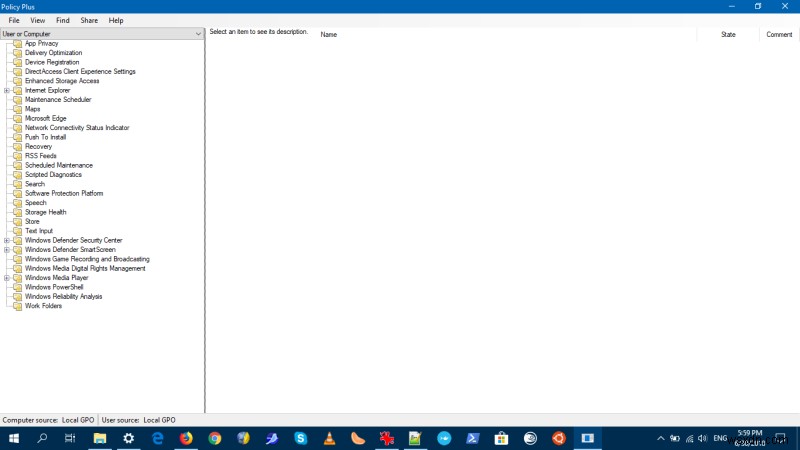
Task: Click the Windows PowerShell folder icon
Action: click(17, 287)
